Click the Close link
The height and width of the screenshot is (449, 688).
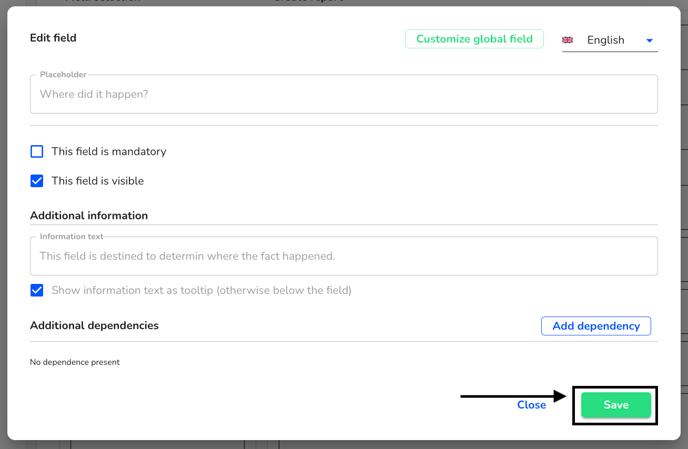(x=531, y=405)
